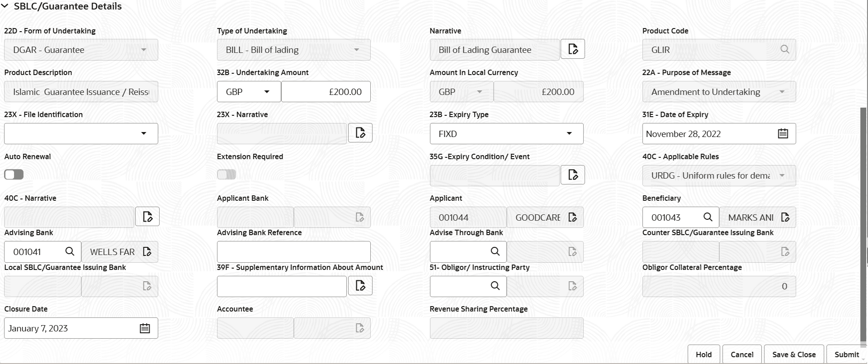Click the Hold button
The image size is (868, 364).
pyautogui.click(x=704, y=354)
